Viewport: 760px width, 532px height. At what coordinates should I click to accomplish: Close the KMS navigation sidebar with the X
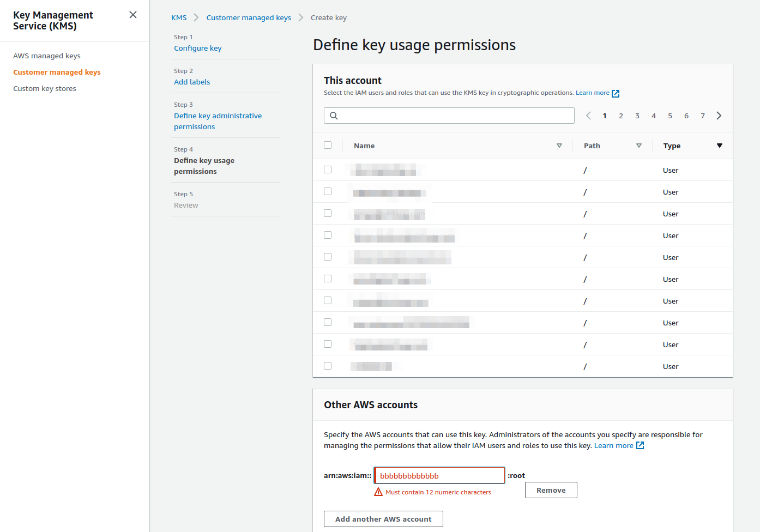pos(132,15)
